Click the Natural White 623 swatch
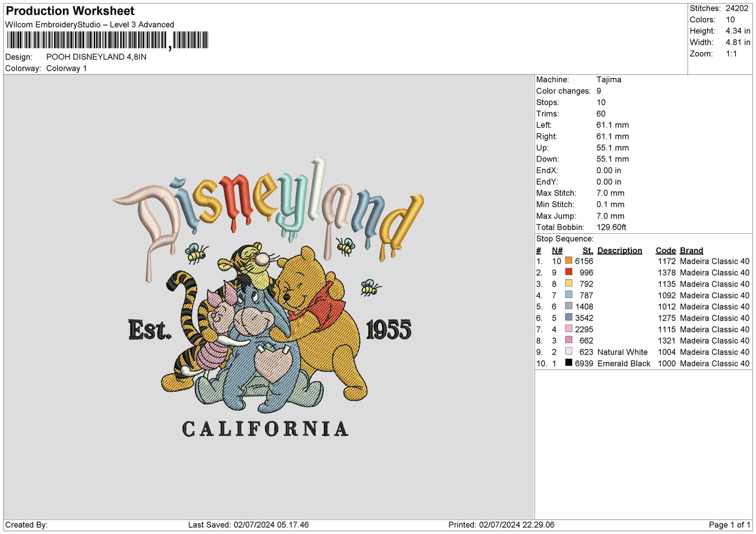Viewport: 756px width, 534px height. click(x=569, y=351)
